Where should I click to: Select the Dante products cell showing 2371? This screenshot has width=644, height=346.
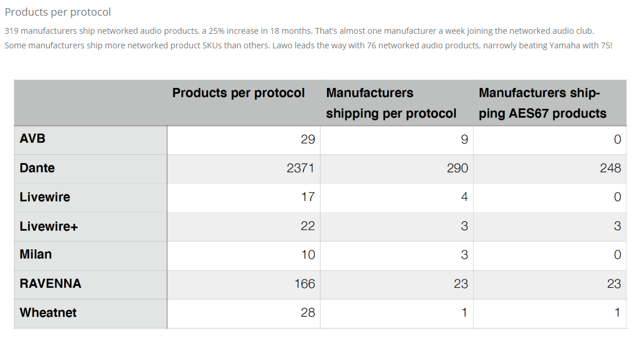tap(244, 169)
